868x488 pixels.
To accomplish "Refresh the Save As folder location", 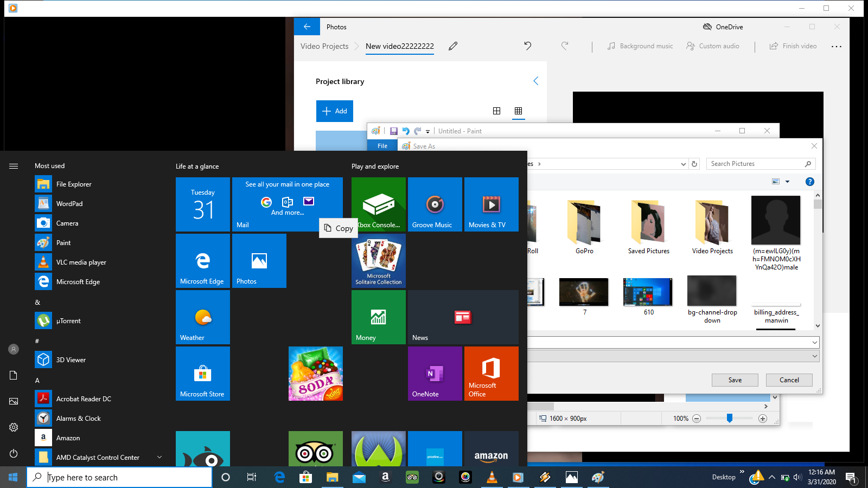I will [x=694, y=164].
